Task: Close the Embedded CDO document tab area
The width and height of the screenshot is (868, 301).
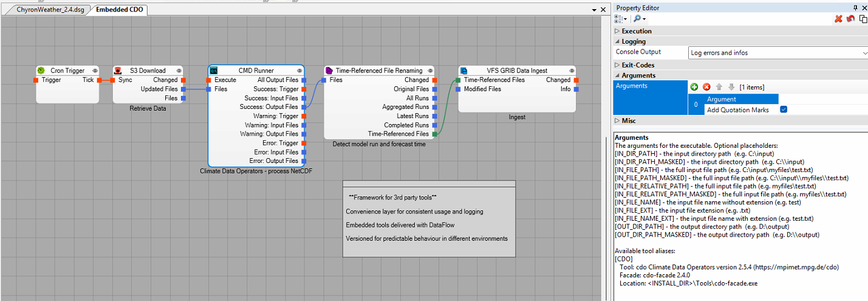Action: pos(603,10)
